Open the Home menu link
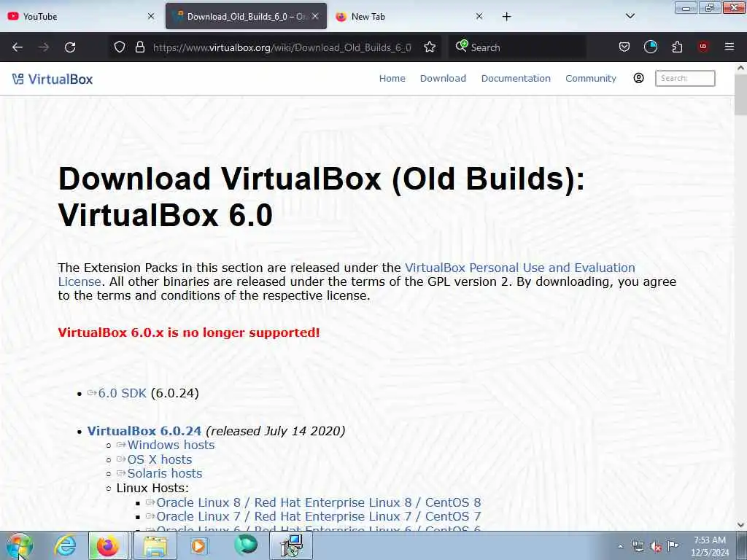 [x=392, y=79]
